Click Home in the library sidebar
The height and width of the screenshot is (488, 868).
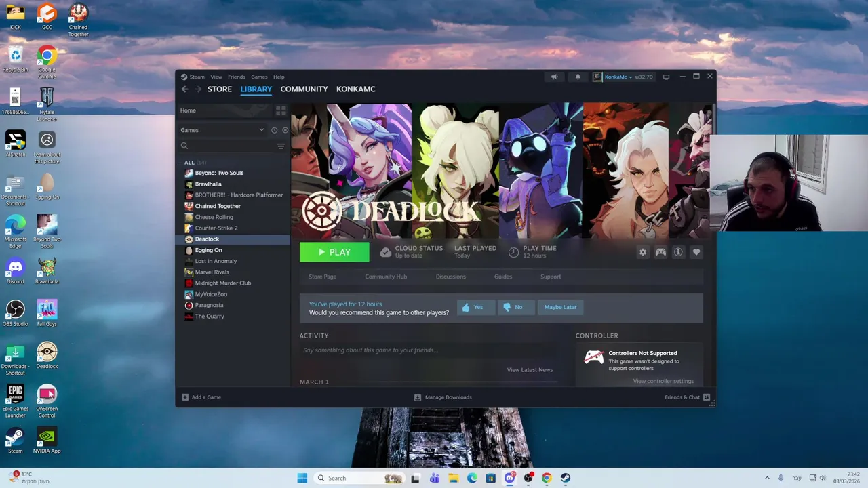(188, 110)
